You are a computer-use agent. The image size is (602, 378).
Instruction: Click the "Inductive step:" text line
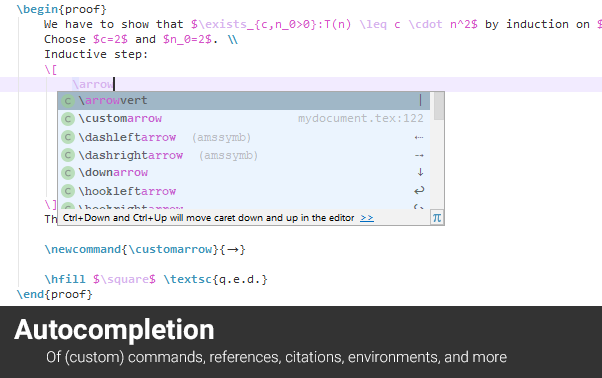point(96,54)
